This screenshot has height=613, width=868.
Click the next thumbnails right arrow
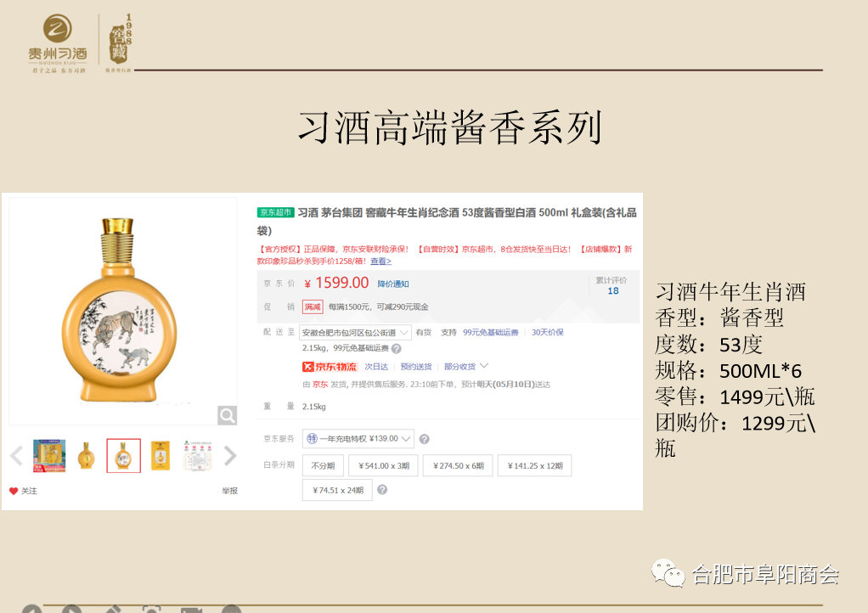pyautogui.click(x=230, y=456)
